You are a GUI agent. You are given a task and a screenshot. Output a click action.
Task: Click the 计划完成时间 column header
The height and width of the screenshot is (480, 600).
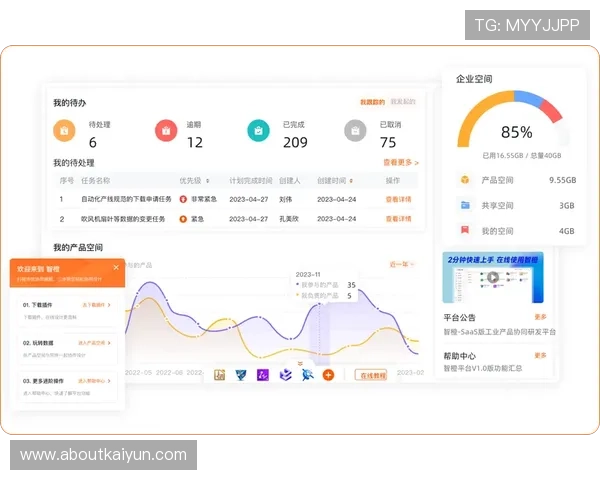251,181
